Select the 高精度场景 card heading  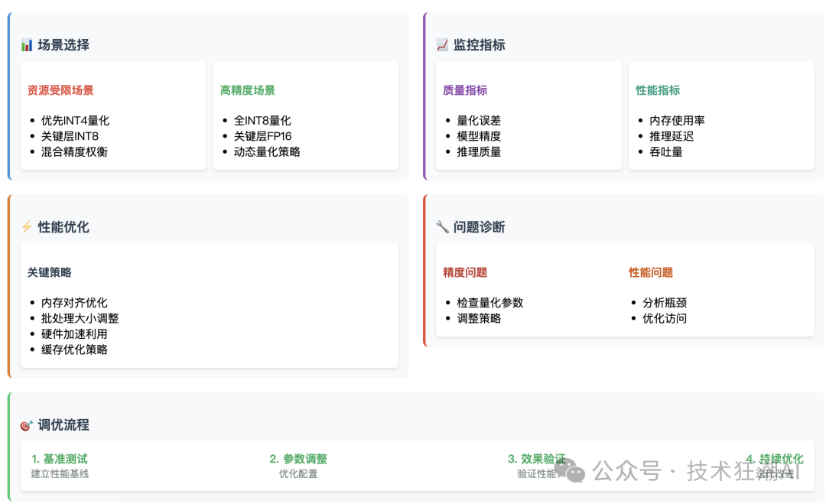pyautogui.click(x=248, y=90)
